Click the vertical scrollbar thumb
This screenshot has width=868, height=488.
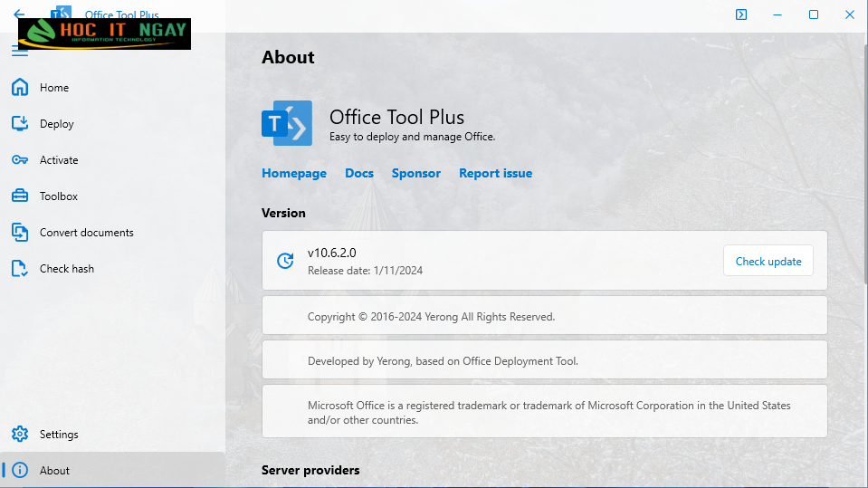coord(864,167)
